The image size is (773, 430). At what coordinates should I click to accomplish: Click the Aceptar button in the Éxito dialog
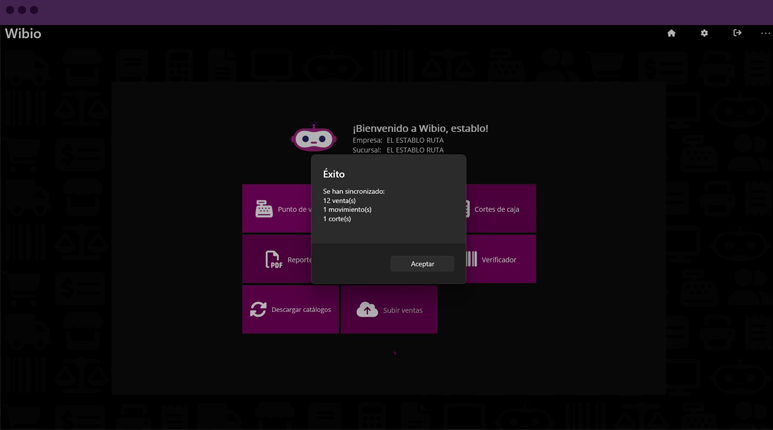(x=422, y=264)
